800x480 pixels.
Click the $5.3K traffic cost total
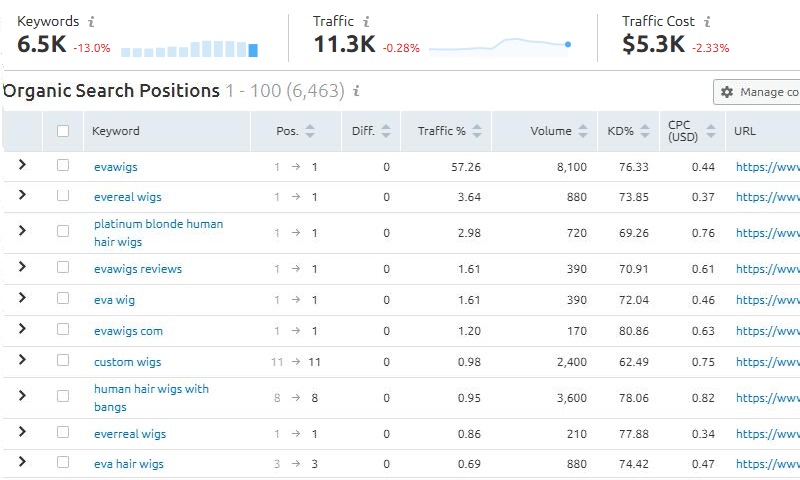point(654,44)
